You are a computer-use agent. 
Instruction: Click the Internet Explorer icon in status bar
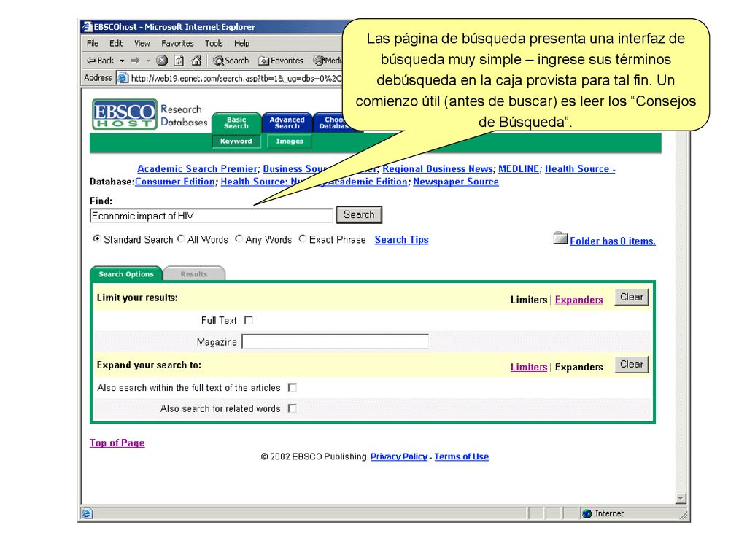(x=87, y=513)
